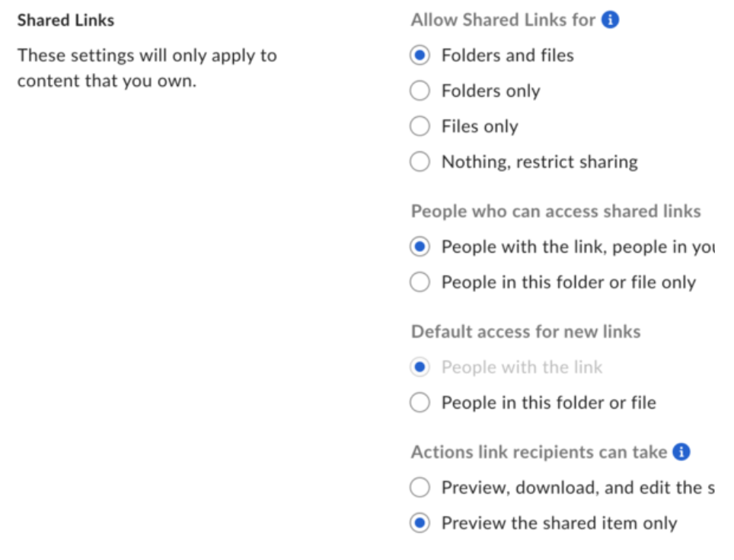Screen dimensions: 734x560
Task: Set default access to people in this folder or file
Action: click(x=420, y=402)
